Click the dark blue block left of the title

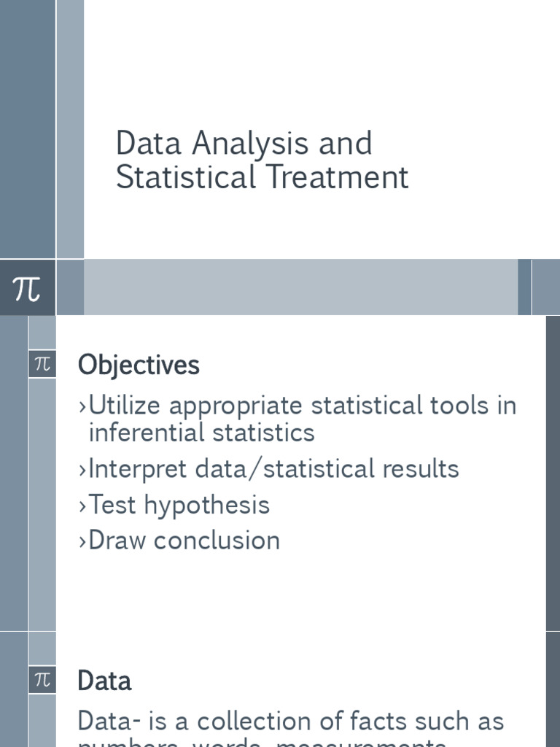point(27,129)
